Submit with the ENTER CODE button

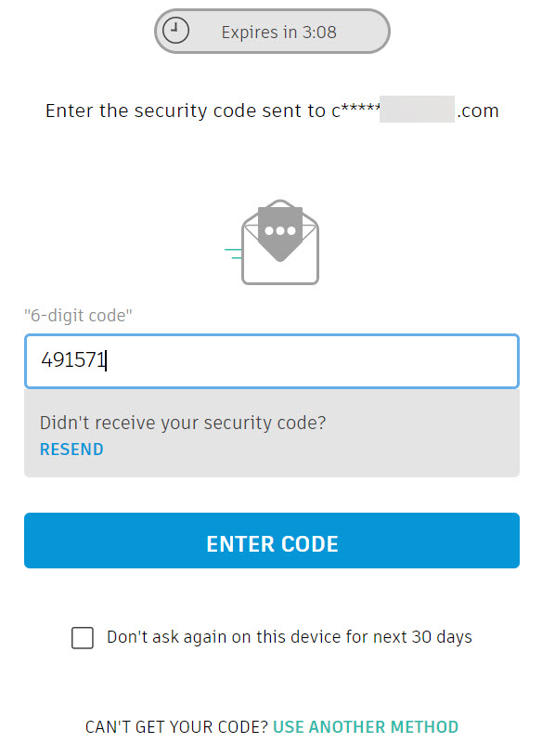click(272, 540)
